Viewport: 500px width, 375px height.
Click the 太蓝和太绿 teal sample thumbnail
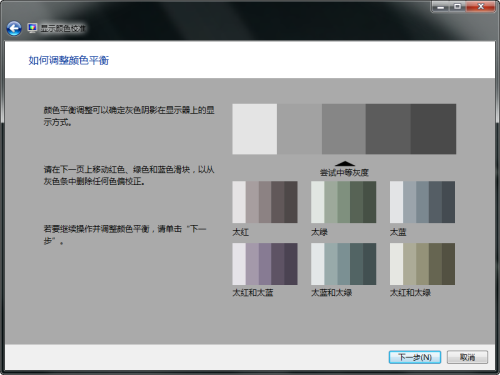coord(343,264)
